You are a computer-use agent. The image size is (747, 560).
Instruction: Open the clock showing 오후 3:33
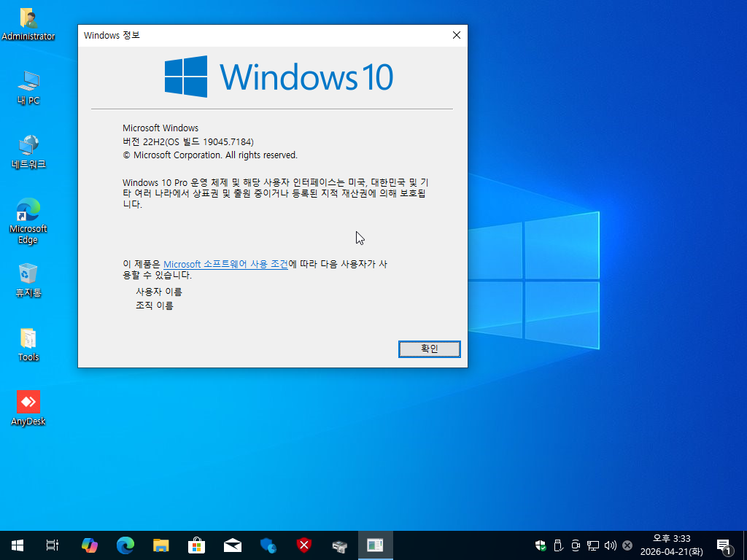coord(671,545)
